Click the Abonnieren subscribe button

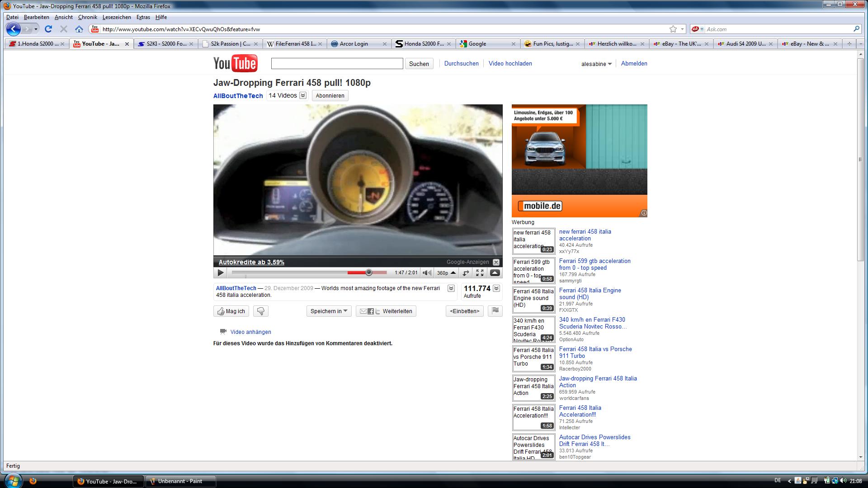point(330,95)
